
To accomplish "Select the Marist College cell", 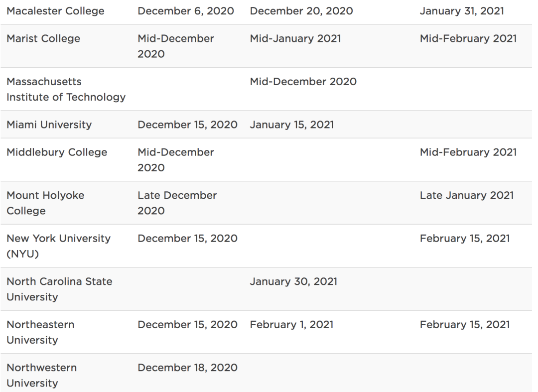I will click(43, 38).
